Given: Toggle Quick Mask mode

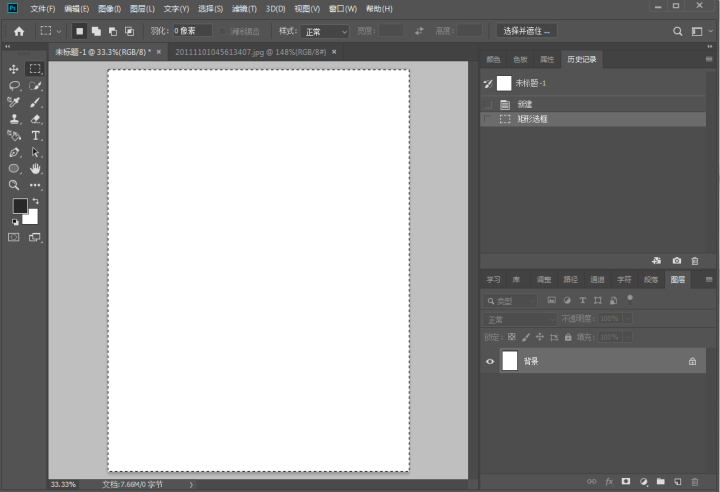Looking at the screenshot, I should [14, 237].
